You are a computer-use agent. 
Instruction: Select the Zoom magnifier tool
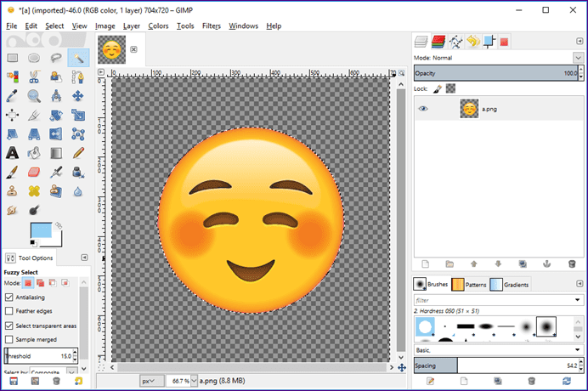click(34, 96)
